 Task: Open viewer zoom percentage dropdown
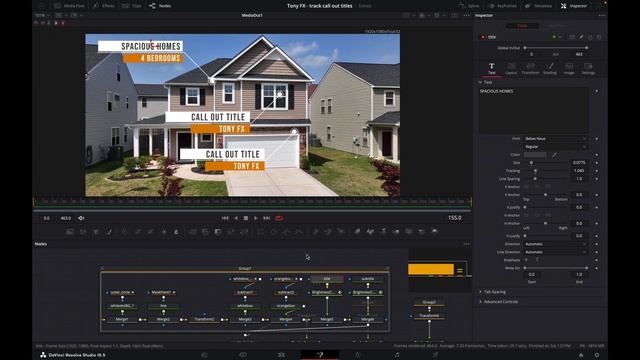point(42,15)
